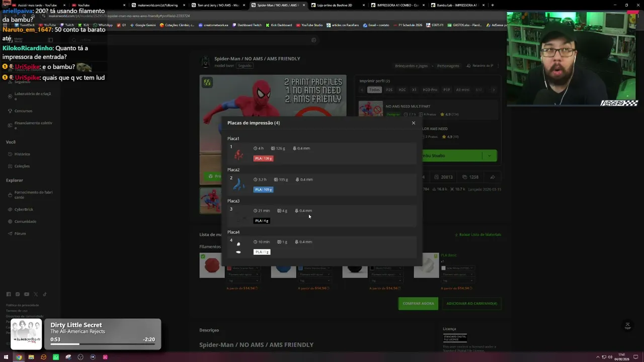This screenshot has width=644, height=362.
Task: Select the A1 mini printer filter tab
Action: (x=462, y=90)
